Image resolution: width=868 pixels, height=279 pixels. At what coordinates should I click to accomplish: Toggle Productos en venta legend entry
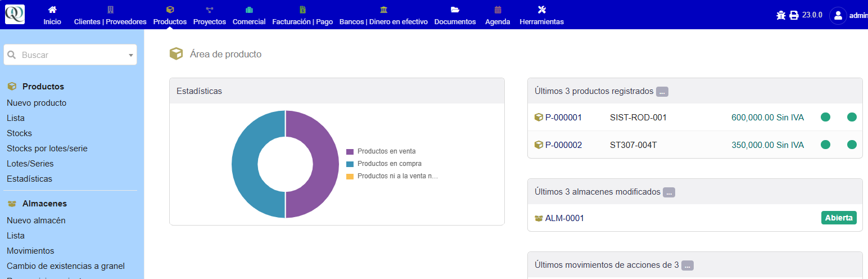point(386,151)
